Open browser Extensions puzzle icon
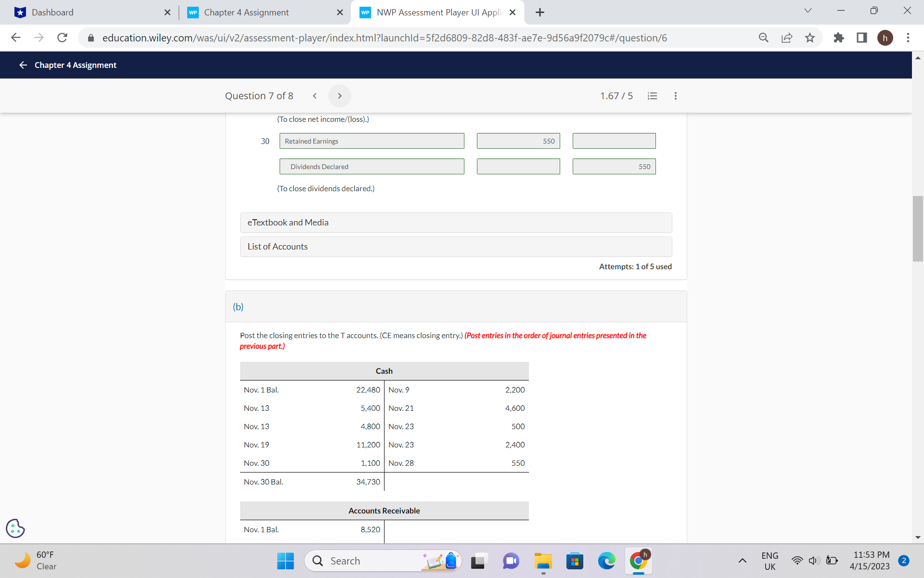The width and height of the screenshot is (924, 578). tap(838, 38)
